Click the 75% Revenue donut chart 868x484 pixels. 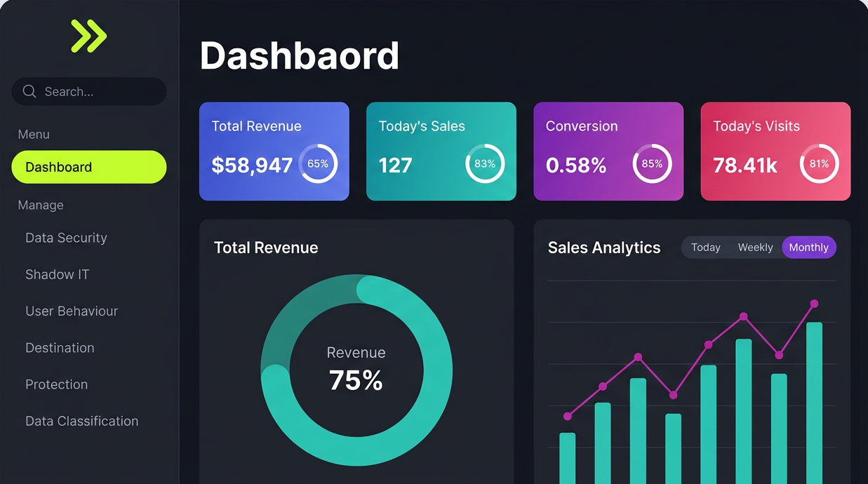tap(356, 370)
